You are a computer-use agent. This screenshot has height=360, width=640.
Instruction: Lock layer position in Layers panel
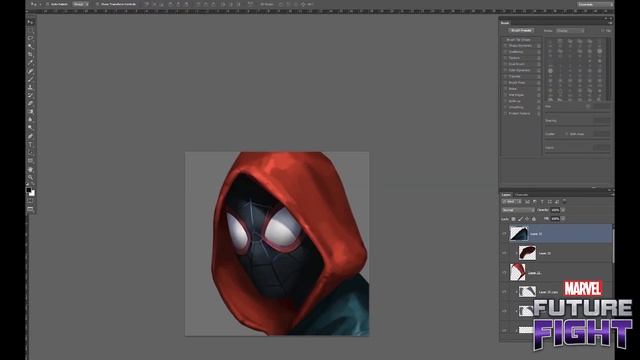(x=527, y=219)
